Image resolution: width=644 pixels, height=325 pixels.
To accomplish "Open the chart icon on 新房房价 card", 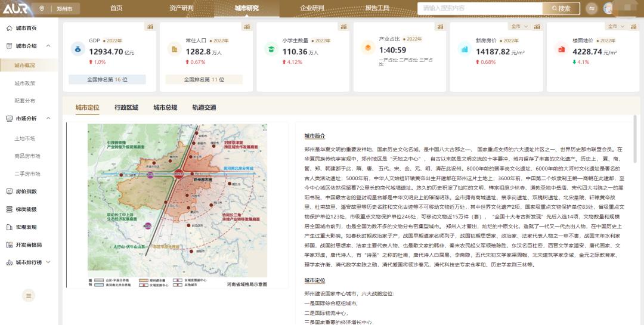I will [537, 27].
